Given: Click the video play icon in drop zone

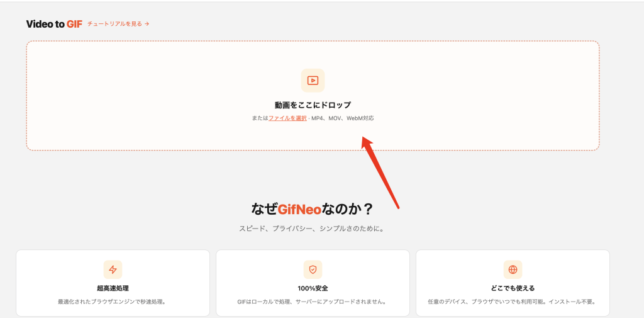Looking at the screenshot, I should click(313, 80).
